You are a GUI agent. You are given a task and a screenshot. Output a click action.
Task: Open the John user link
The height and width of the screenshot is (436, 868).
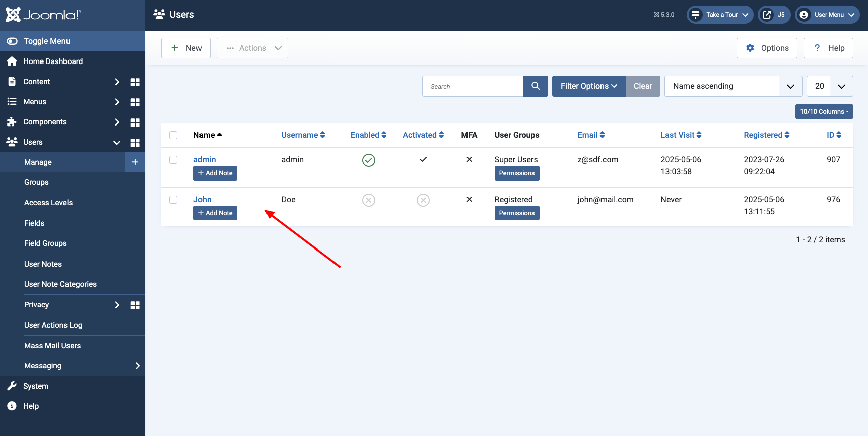coord(203,199)
